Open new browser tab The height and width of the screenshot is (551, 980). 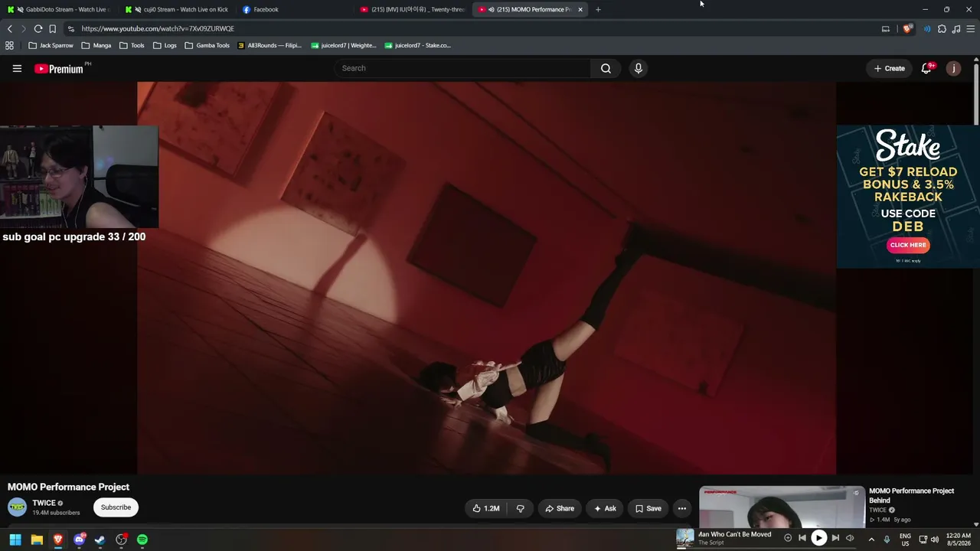coord(598,9)
